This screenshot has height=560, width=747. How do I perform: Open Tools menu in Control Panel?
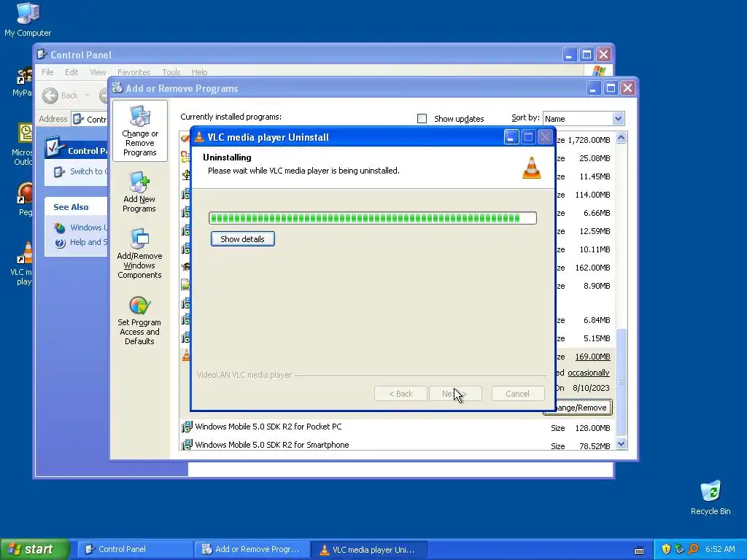tap(171, 72)
